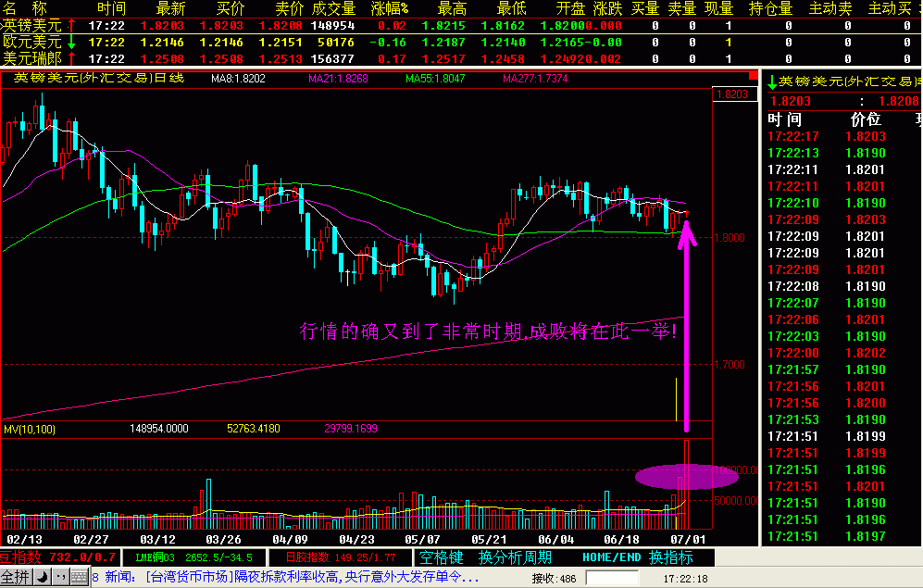Select the 英镑美元 quote row

[x=459, y=26]
